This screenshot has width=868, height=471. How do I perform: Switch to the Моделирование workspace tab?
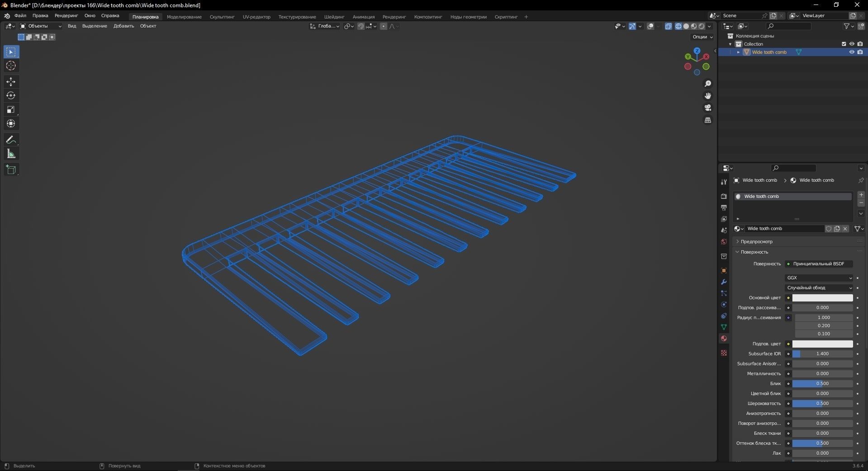click(184, 17)
